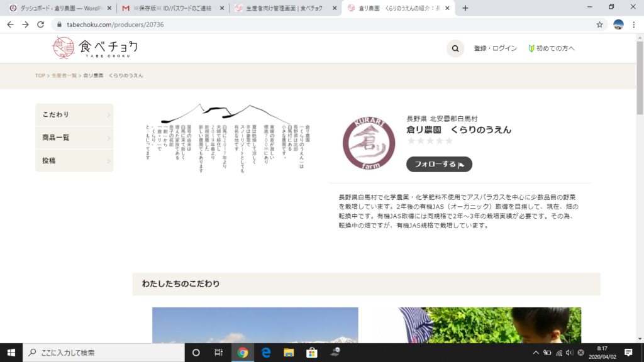Click the Tabechoku logo
Screen dimensions: 644x362
pyautogui.click(x=95, y=48)
